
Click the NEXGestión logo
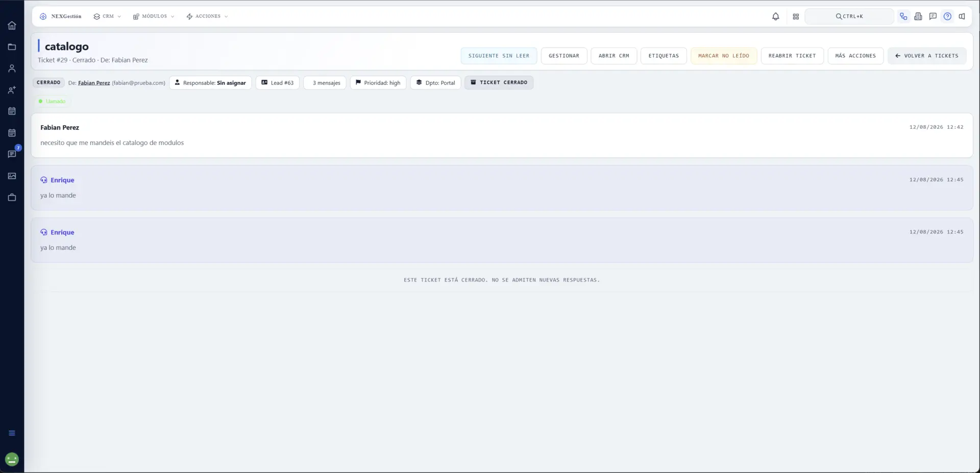pos(61,16)
